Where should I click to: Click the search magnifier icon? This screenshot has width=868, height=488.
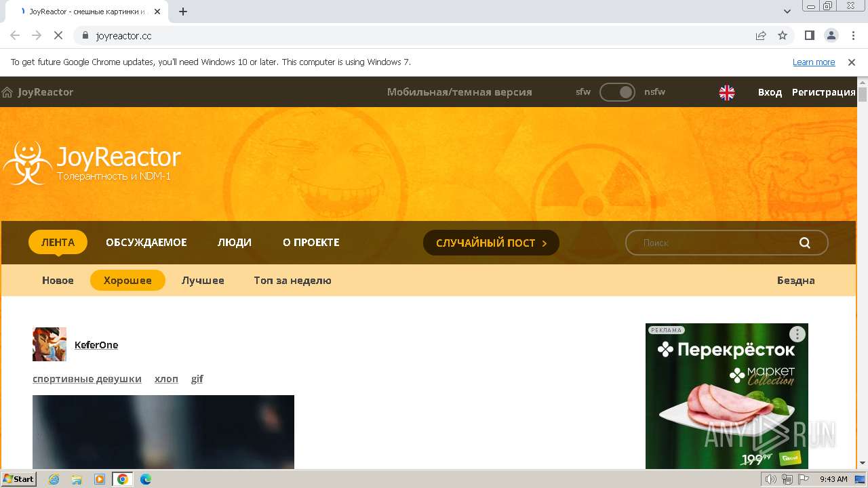click(x=805, y=243)
